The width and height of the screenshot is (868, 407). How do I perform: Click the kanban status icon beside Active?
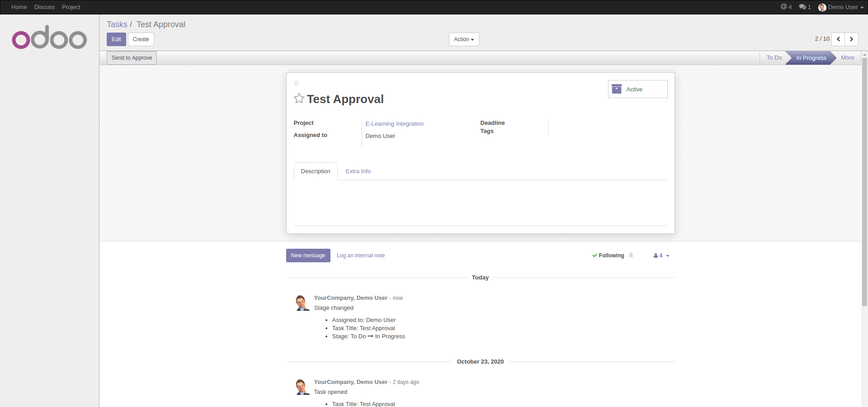point(616,89)
